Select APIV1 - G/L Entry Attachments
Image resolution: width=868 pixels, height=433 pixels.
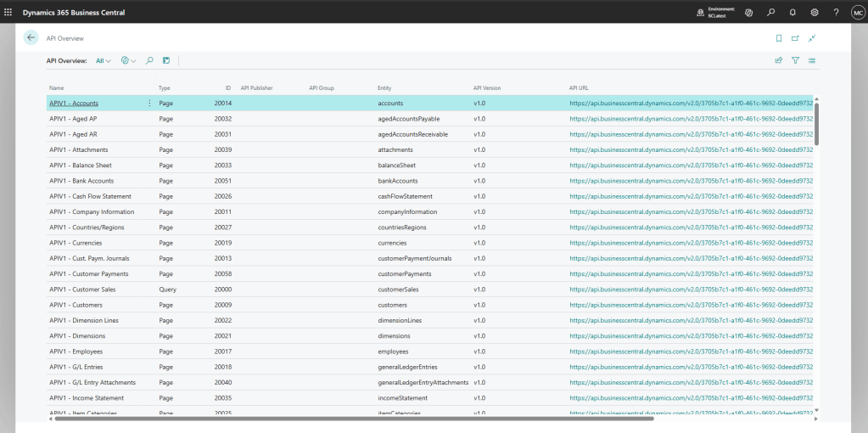[x=92, y=382]
